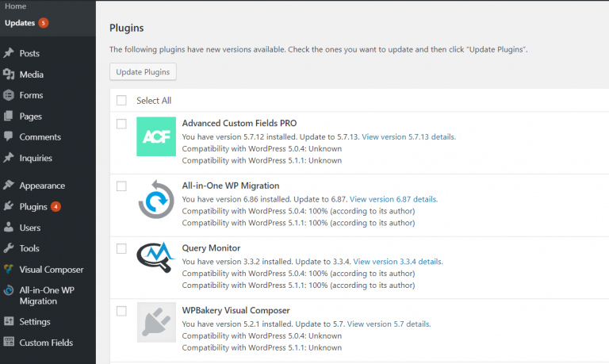Click the Custom Fields table icon
The image size is (609, 364).
coord(9,342)
